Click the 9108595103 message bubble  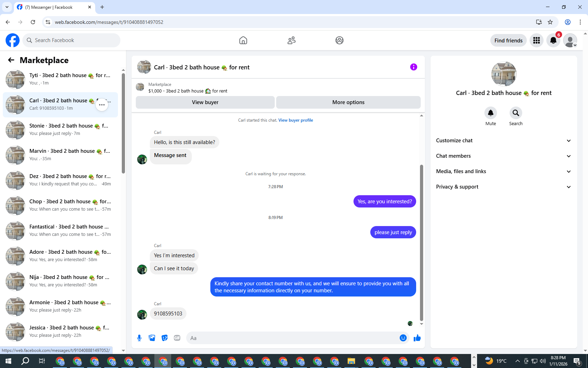[x=168, y=314]
